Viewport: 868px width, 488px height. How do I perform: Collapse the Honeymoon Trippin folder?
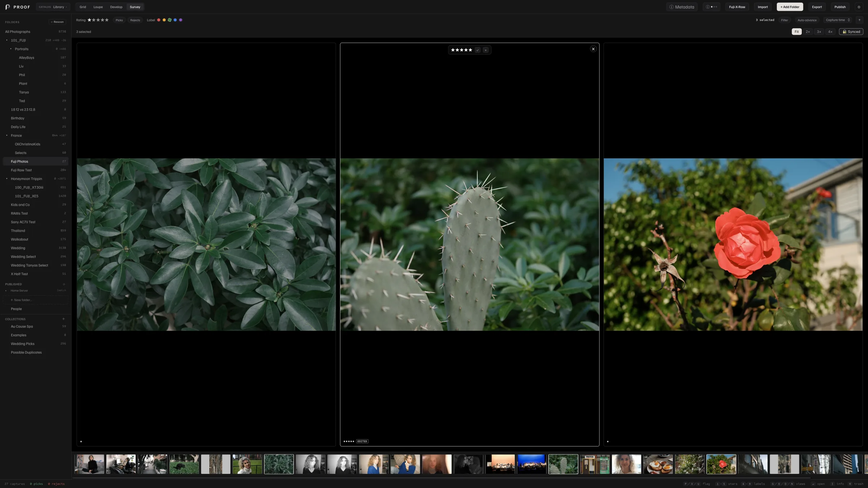pos(7,179)
